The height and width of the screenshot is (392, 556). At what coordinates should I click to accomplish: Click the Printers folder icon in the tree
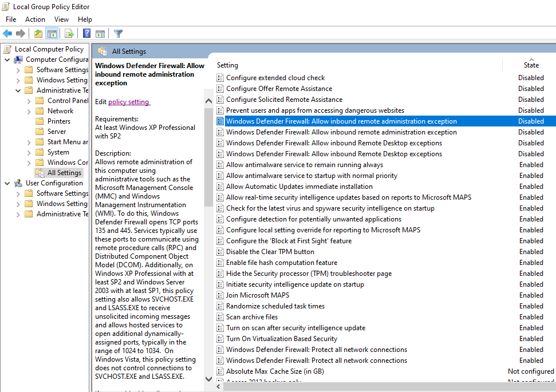pos(40,121)
